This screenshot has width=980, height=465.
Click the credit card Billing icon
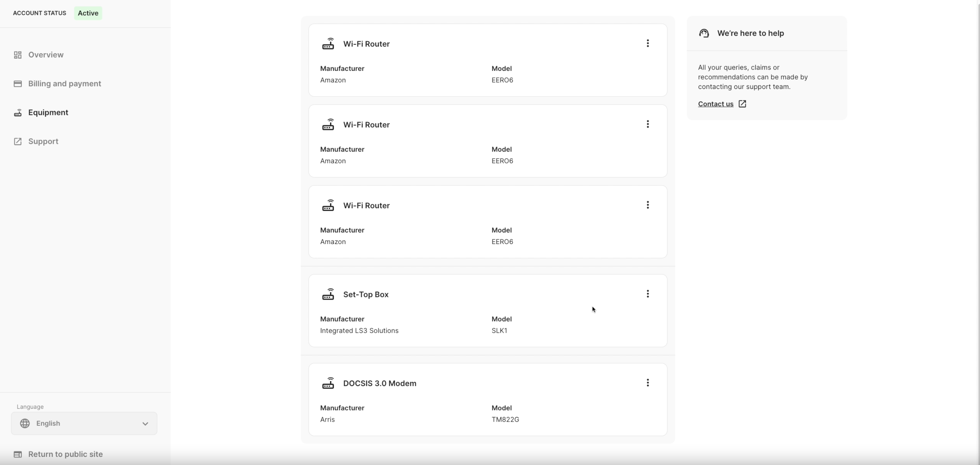pyautogui.click(x=17, y=84)
